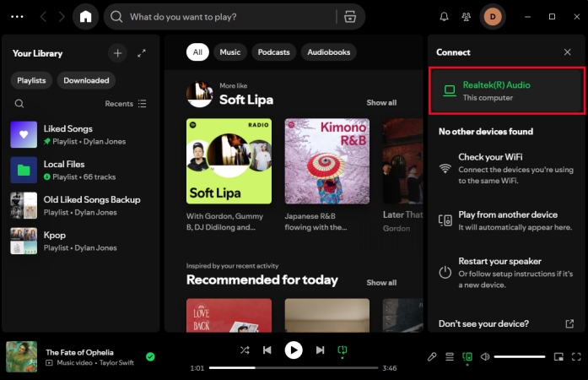Open the third Recommended for today card

pyautogui.click(x=402, y=316)
